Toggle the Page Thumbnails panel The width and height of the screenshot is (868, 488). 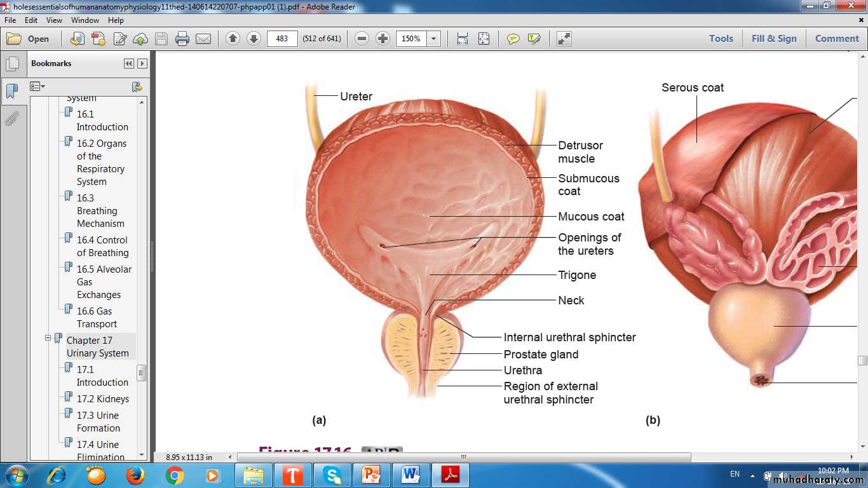[12, 64]
